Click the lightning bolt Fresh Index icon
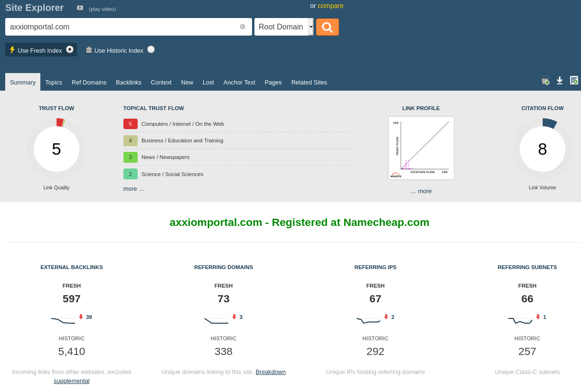This screenshot has height=392, width=581. 12,50
